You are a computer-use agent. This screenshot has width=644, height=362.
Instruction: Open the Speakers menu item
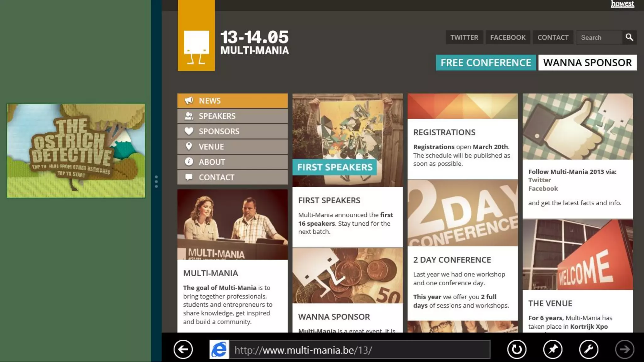coord(232,116)
